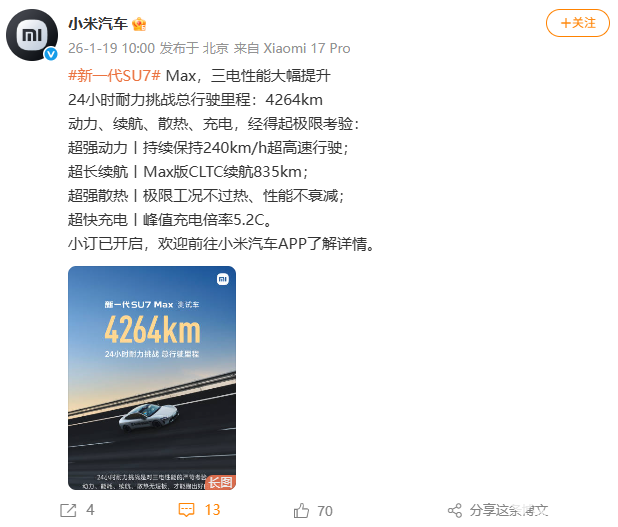The height and width of the screenshot is (527, 618).
Task: Open the Xiaomi Auto profile avatar
Action: (32, 35)
